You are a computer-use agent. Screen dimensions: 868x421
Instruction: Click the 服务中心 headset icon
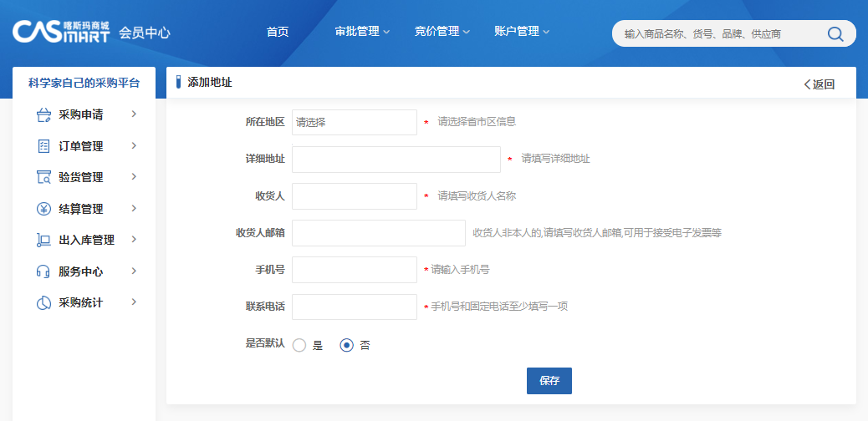pos(44,271)
